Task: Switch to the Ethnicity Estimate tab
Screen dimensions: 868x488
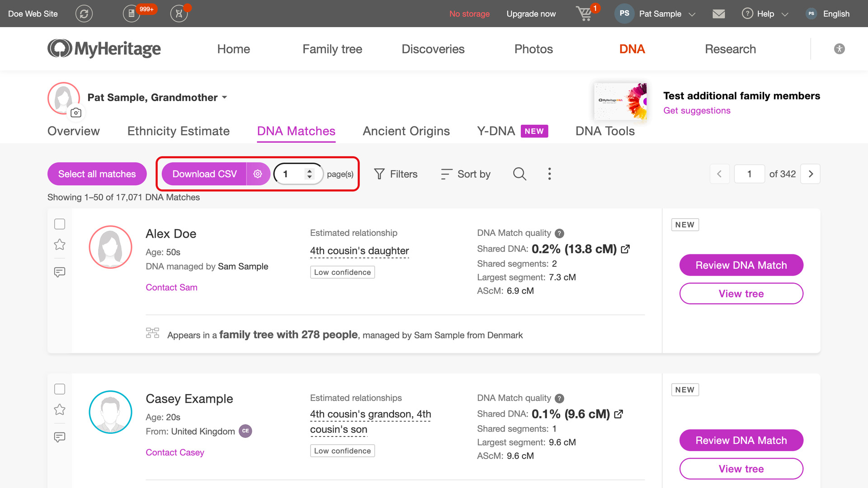Action: pos(179,131)
